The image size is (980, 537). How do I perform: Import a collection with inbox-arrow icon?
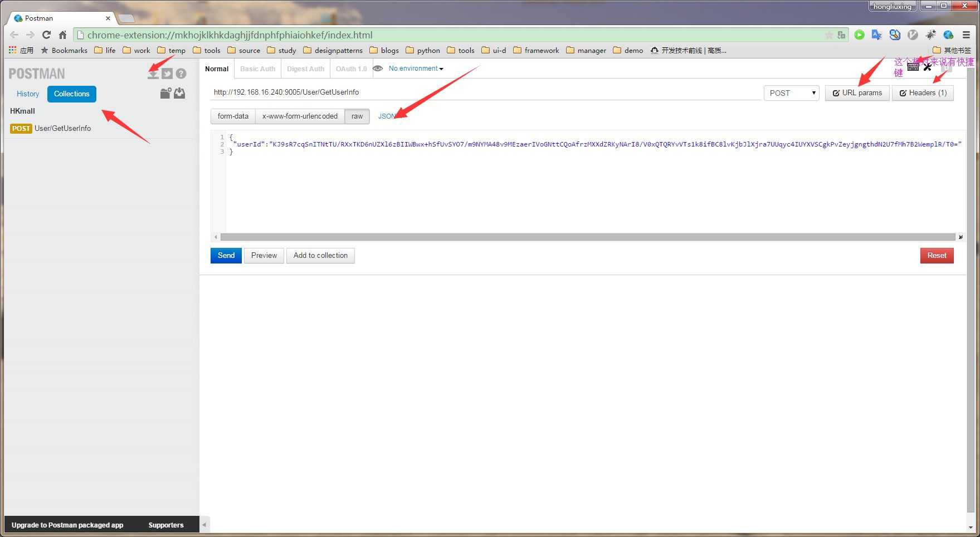[x=179, y=93]
